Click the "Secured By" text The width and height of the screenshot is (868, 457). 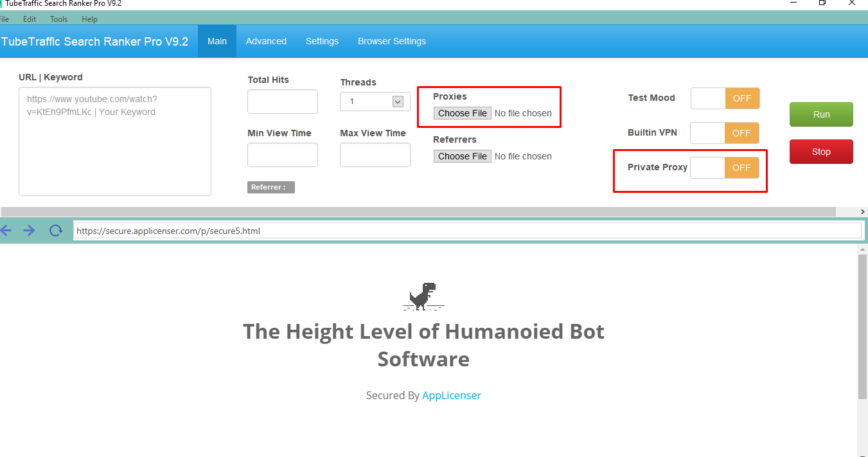(x=393, y=395)
